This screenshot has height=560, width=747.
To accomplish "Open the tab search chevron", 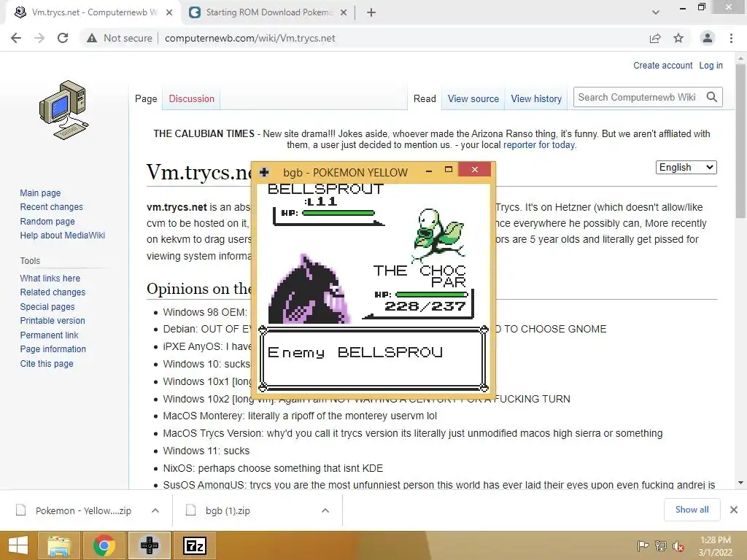I will [x=656, y=12].
